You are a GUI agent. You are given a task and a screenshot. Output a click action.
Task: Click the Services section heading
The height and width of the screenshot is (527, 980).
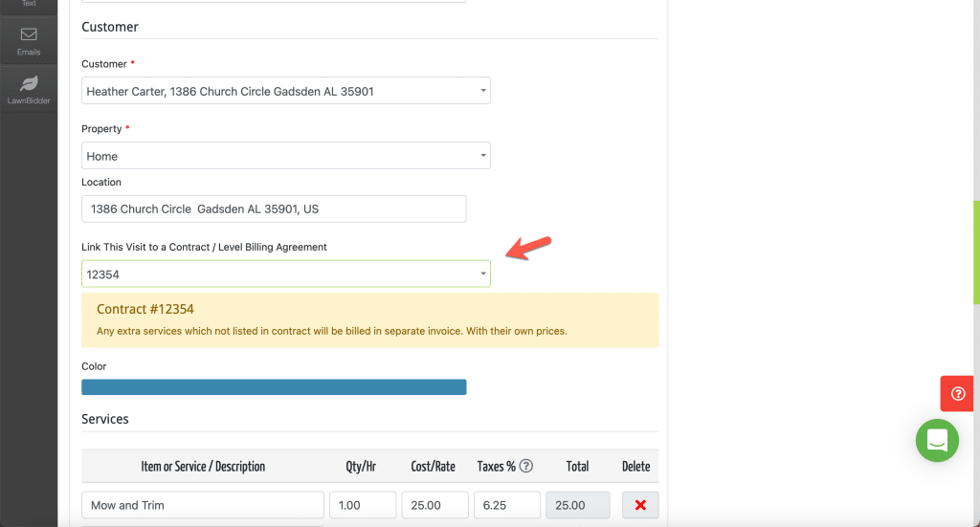[105, 419]
